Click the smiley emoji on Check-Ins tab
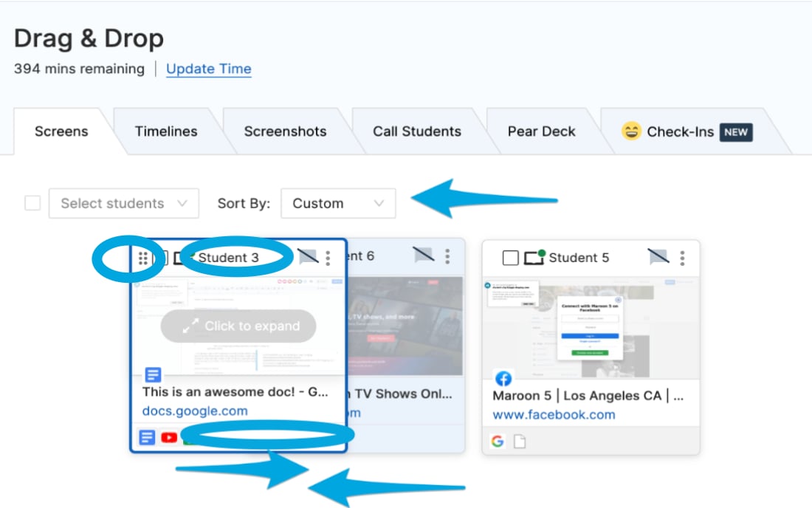The height and width of the screenshot is (508, 812). point(631,131)
